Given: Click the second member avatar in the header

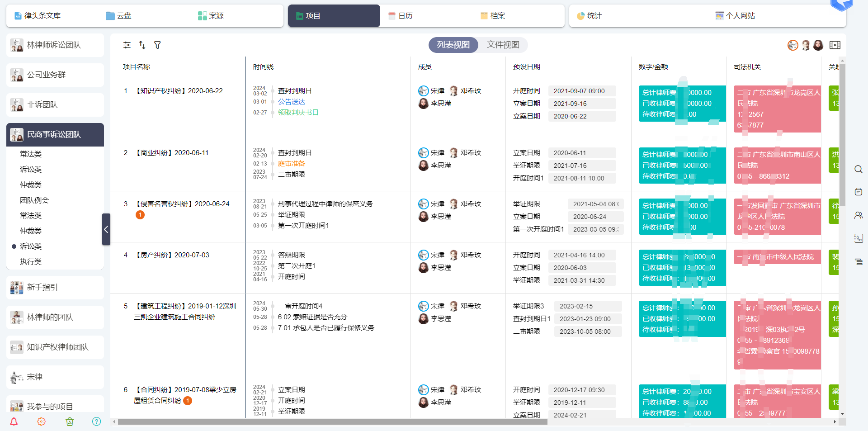Looking at the screenshot, I should (806, 45).
